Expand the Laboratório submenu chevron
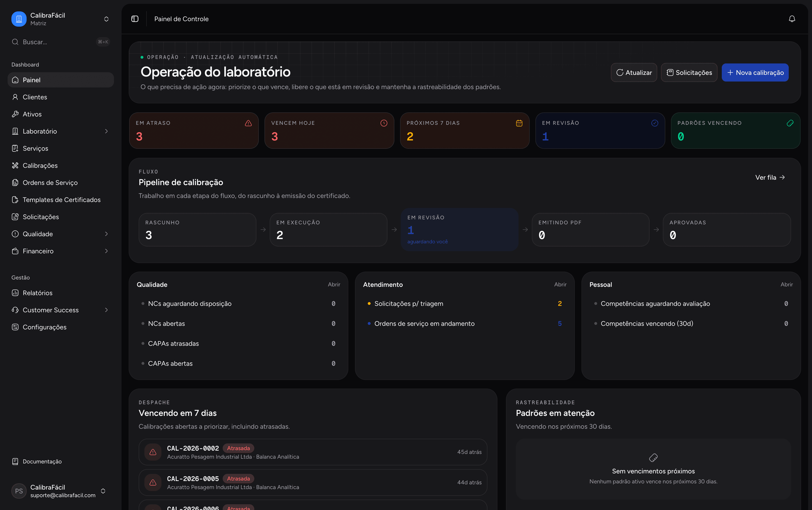The image size is (812, 510). click(106, 131)
